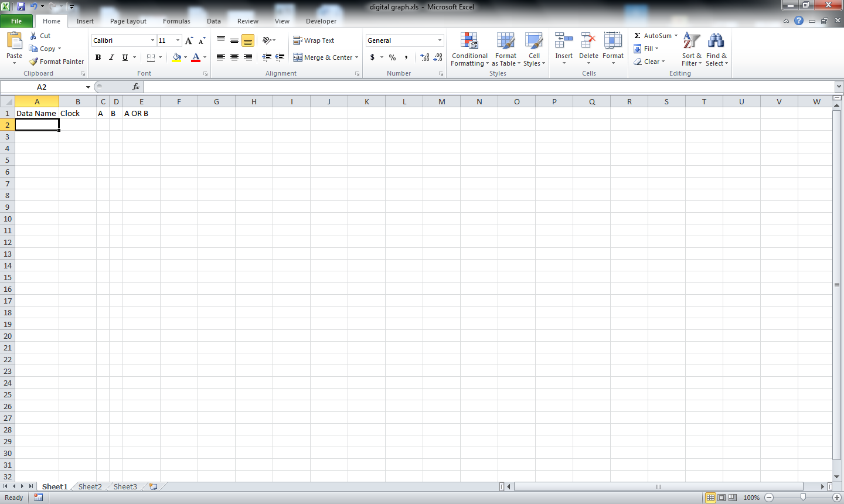Expand the General number format dropdown
844x504 pixels.
coord(440,40)
